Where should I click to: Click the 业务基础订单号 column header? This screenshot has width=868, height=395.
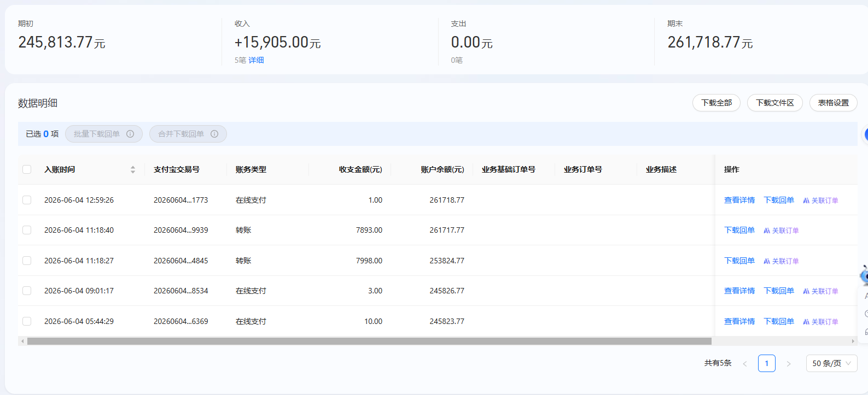[509, 169]
